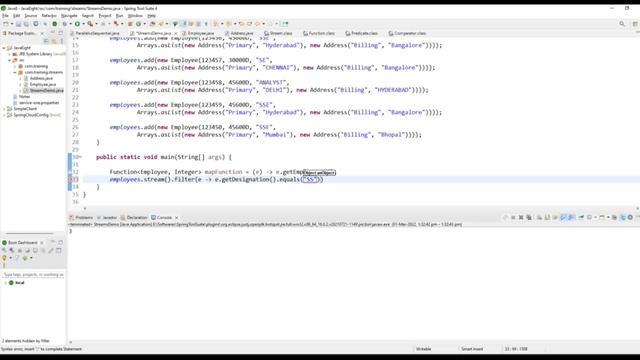The width and height of the screenshot is (640, 360).
Task: Toggle Pin Console button
Action: point(581,218)
